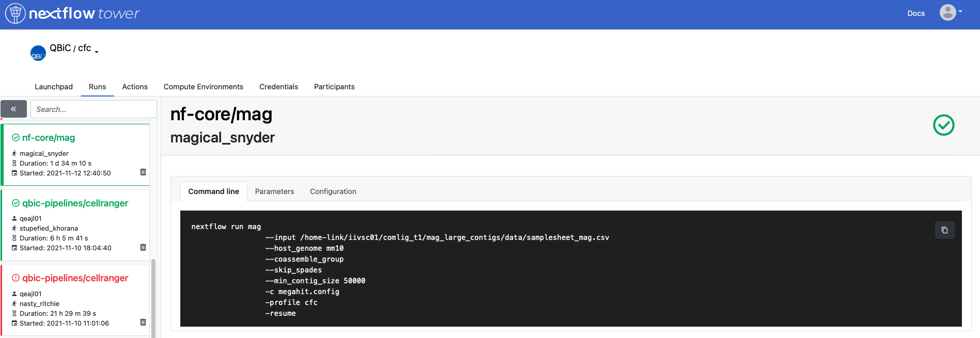This screenshot has height=338, width=980.
Task: Click 'Started: 2021-11-10 18:04:40' text
Action: [x=66, y=248]
